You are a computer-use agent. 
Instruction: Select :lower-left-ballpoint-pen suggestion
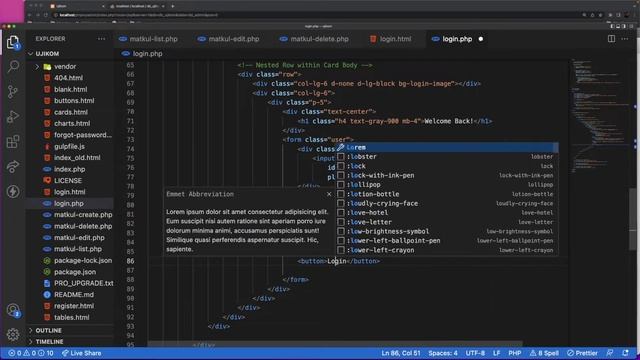(x=447, y=241)
